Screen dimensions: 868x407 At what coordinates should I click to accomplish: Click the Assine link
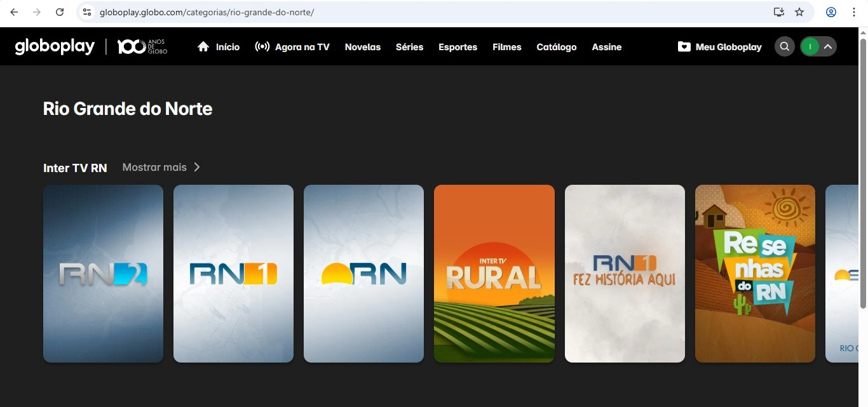click(x=607, y=47)
